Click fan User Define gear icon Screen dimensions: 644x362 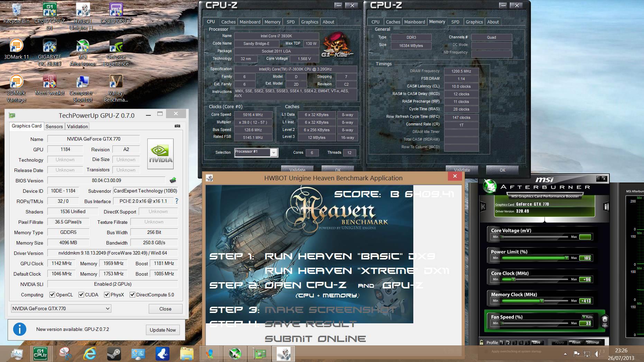[605, 321]
